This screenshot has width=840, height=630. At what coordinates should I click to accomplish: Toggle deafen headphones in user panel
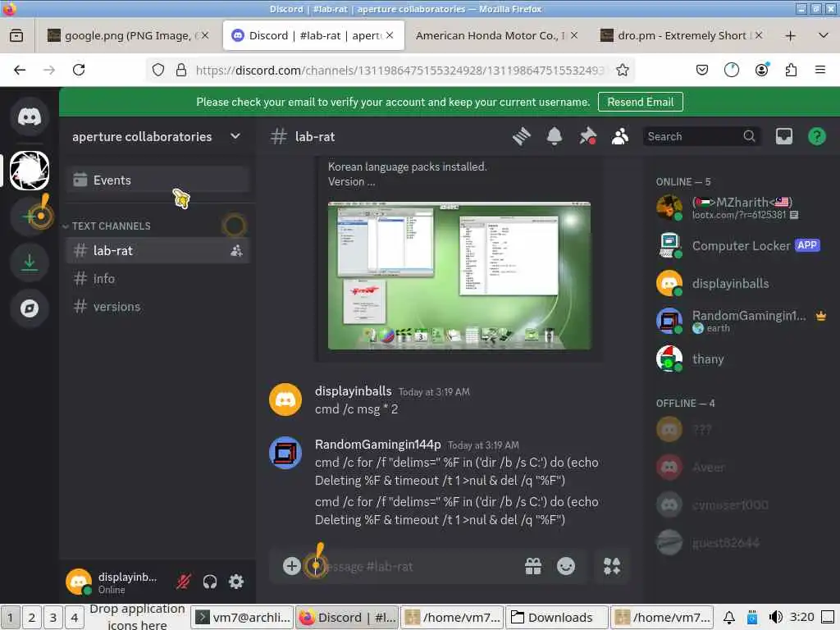tap(210, 582)
